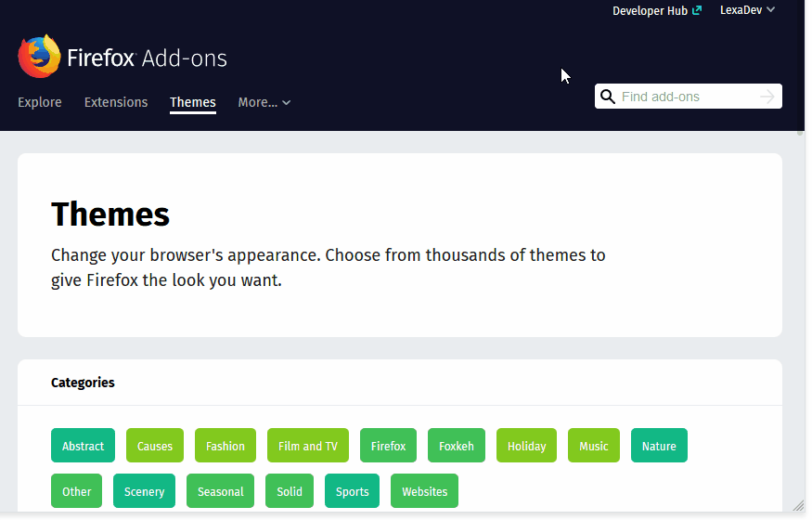Screen dimensions: 812x520
Task: Click the Firefox logo icon
Action: point(39,57)
